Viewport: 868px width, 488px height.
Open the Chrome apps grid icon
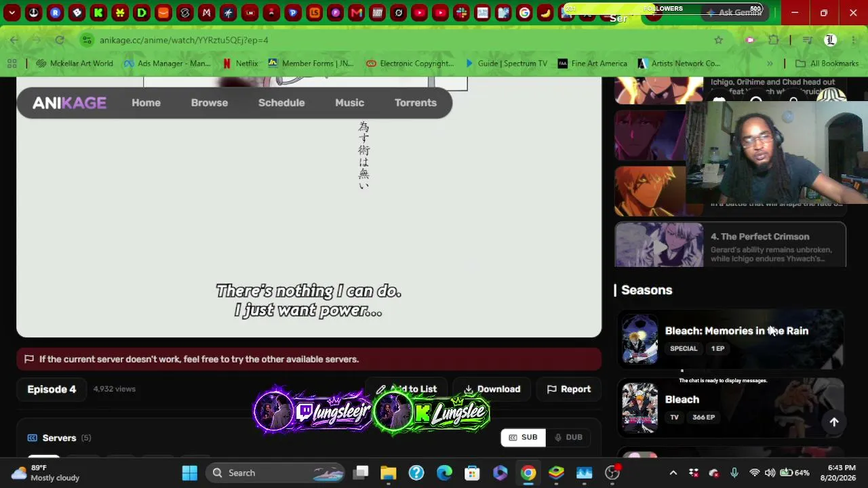12,64
